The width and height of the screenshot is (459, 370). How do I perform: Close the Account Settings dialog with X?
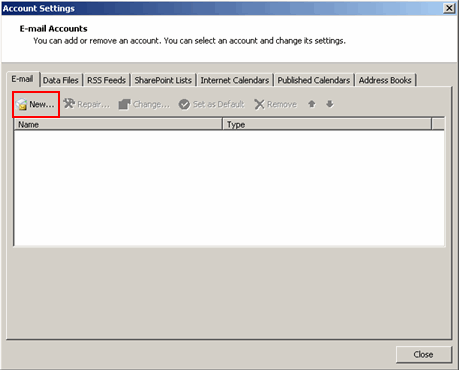pyautogui.click(x=449, y=8)
